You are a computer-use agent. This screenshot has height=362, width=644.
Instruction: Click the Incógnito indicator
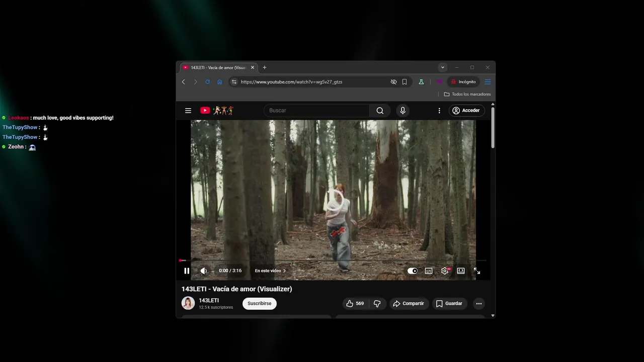[463, 82]
